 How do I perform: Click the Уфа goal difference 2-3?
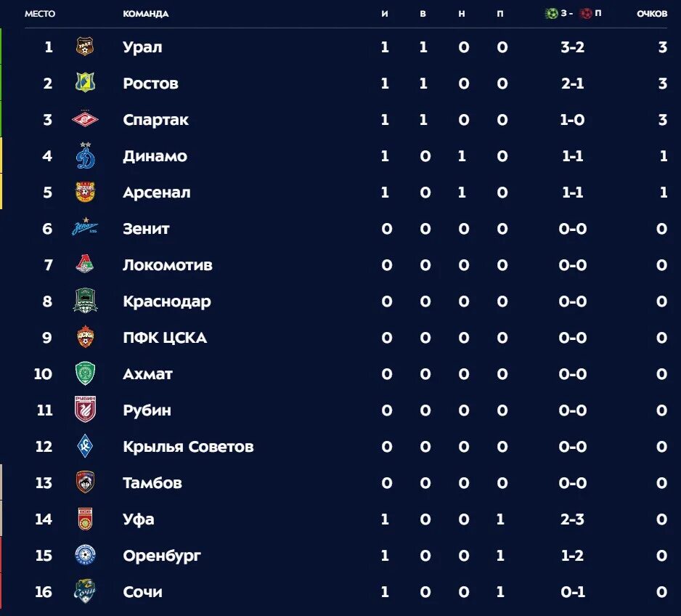click(x=572, y=519)
